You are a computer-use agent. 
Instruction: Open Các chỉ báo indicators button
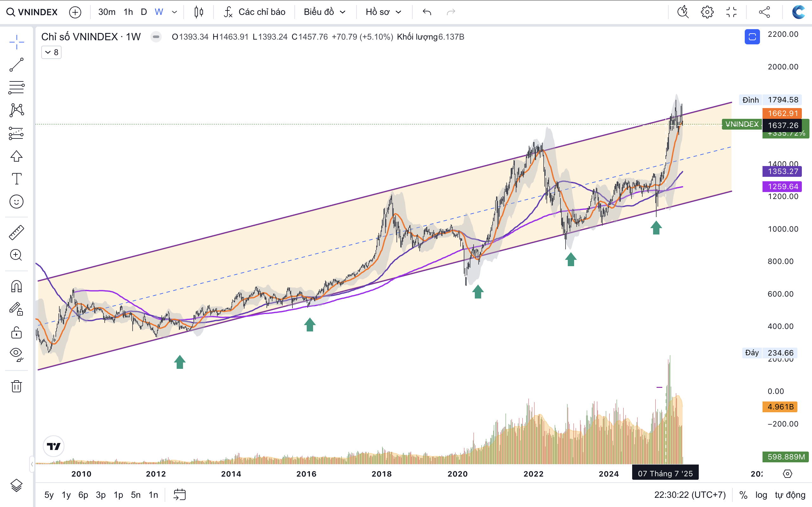click(254, 12)
